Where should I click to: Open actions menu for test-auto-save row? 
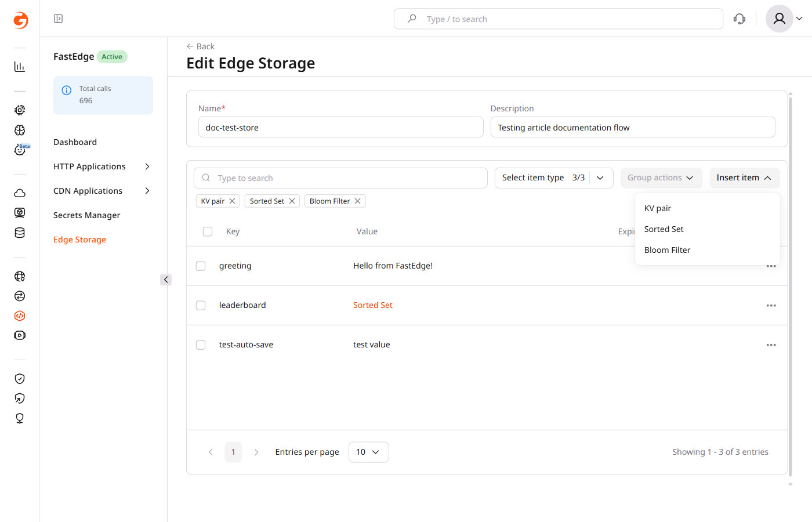pos(771,345)
